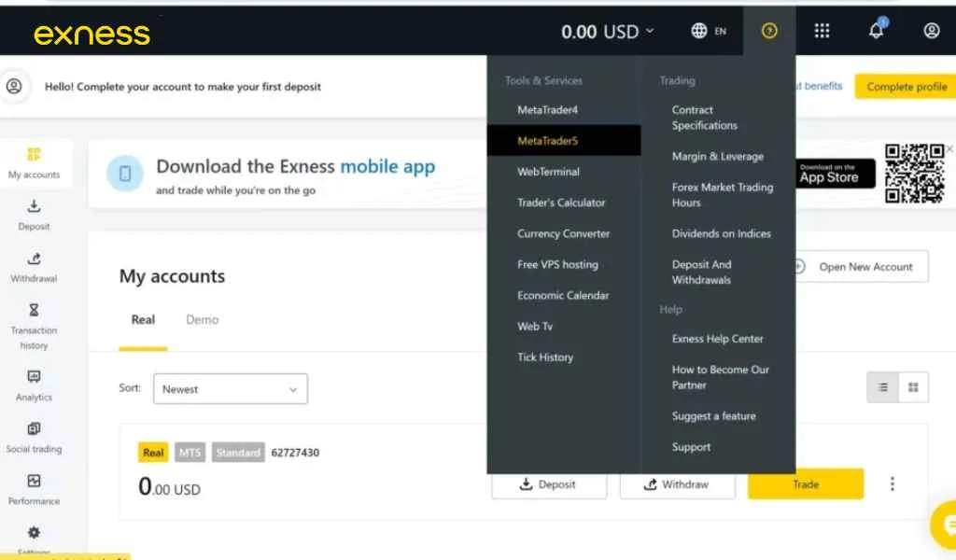Image resolution: width=956 pixels, height=560 pixels.
Task: Select Deposit in the left sidebar
Action: click(34, 215)
